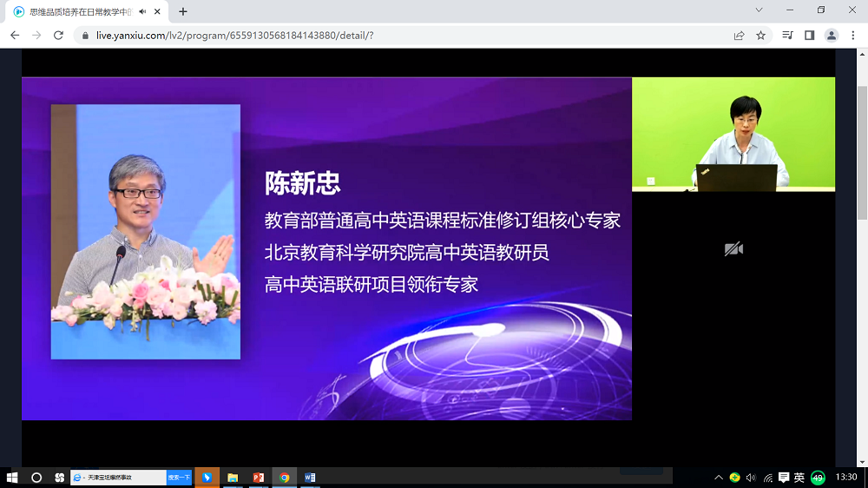Open Word from the taskbar
Viewport: 868px width, 488px height.
[x=310, y=478]
